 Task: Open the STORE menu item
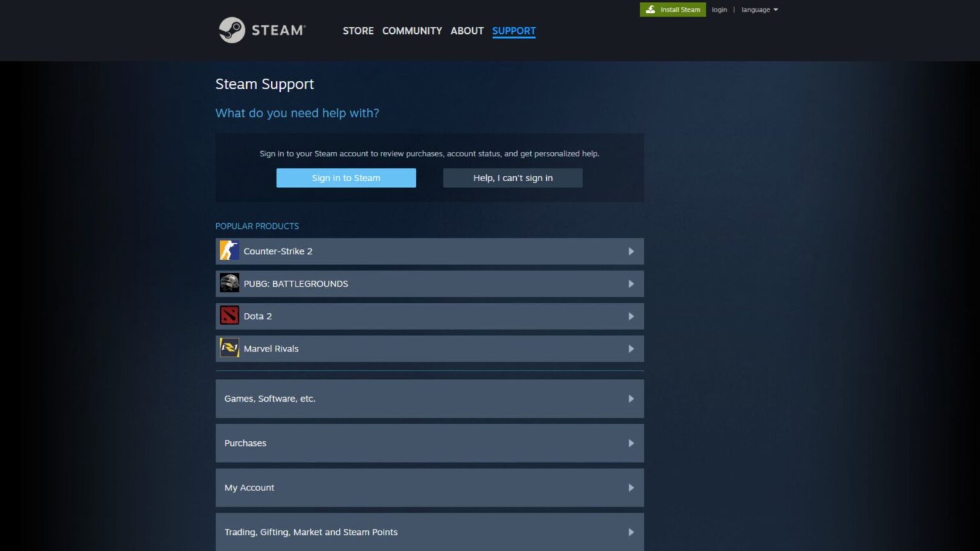(x=358, y=31)
